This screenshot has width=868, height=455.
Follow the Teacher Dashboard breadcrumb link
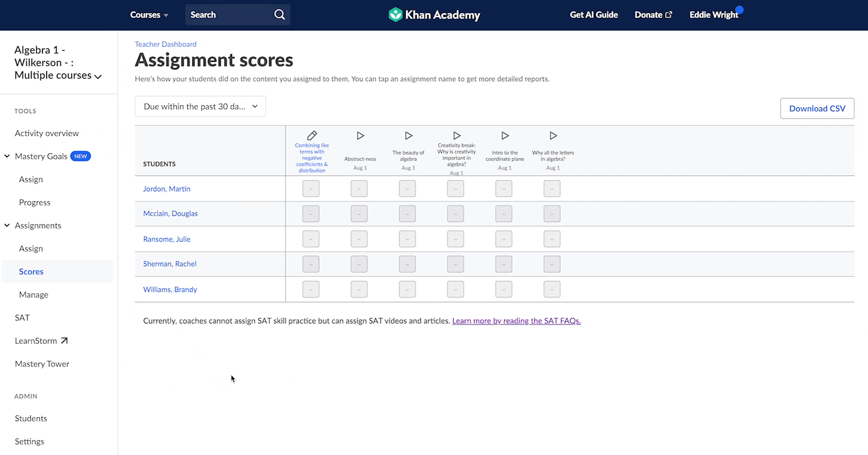click(x=166, y=44)
